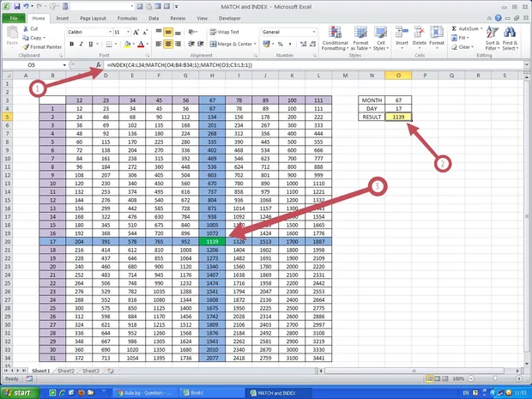Click the Insert Worksheet tab icon
The width and height of the screenshot is (532, 399).
pos(111,371)
